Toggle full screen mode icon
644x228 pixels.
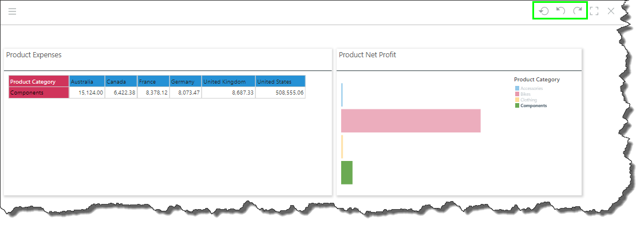594,11
